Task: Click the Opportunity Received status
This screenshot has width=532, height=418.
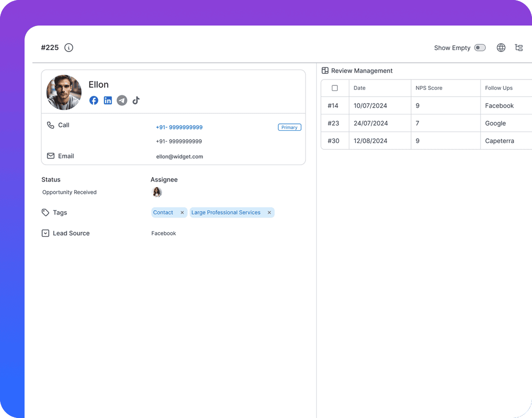Action: pyautogui.click(x=69, y=192)
